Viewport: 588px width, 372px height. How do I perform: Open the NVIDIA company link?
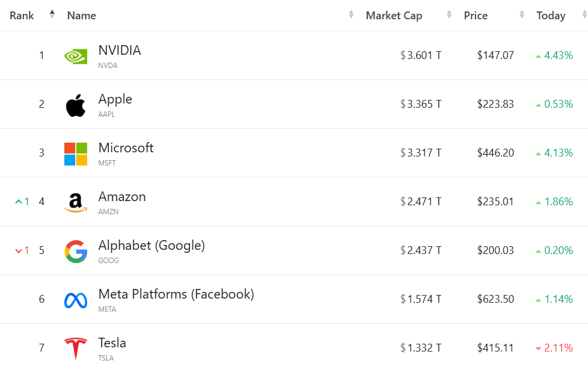click(120, 51)
